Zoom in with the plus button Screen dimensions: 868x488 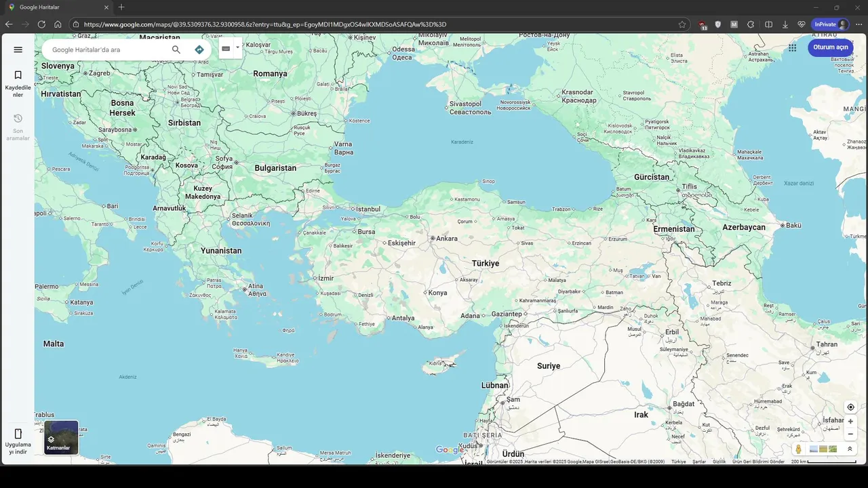point(850,422)
